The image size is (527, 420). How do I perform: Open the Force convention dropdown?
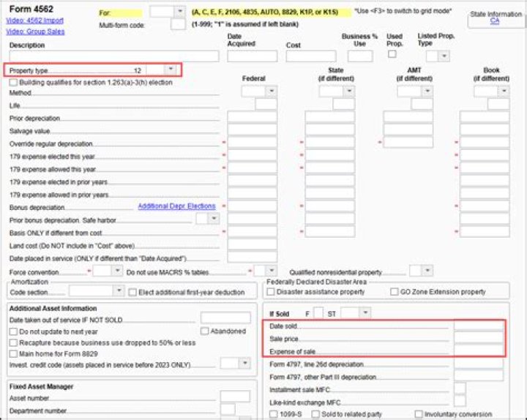(x=117, y=271)
